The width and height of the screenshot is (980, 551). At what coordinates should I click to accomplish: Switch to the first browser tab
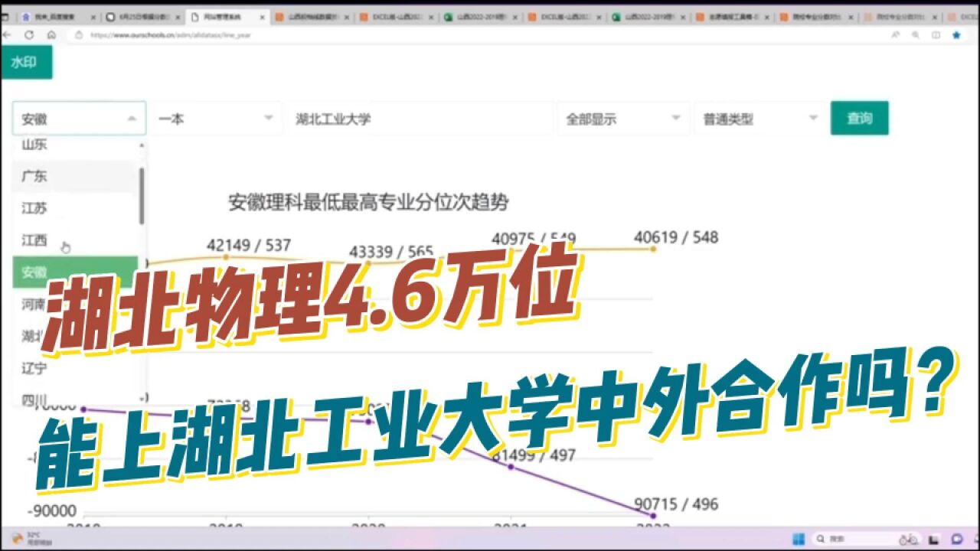(58, 16)
